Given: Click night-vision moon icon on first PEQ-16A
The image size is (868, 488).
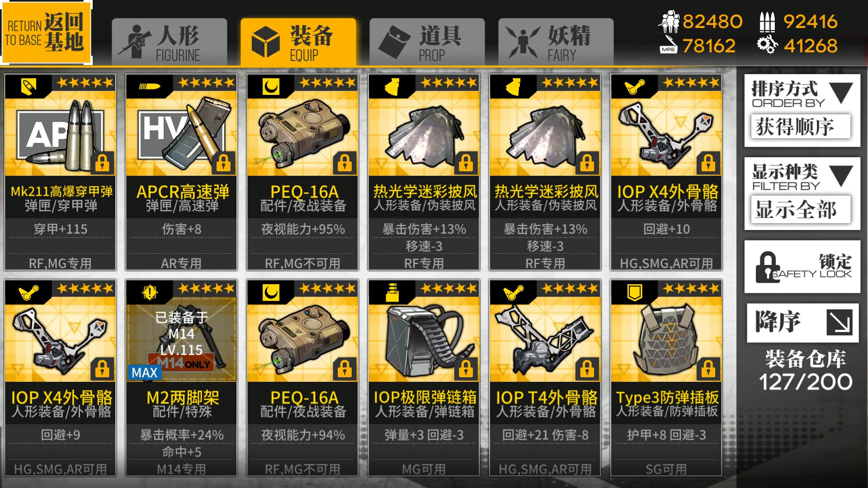Looking at the screenshot, I should click(x=271, y=86).
